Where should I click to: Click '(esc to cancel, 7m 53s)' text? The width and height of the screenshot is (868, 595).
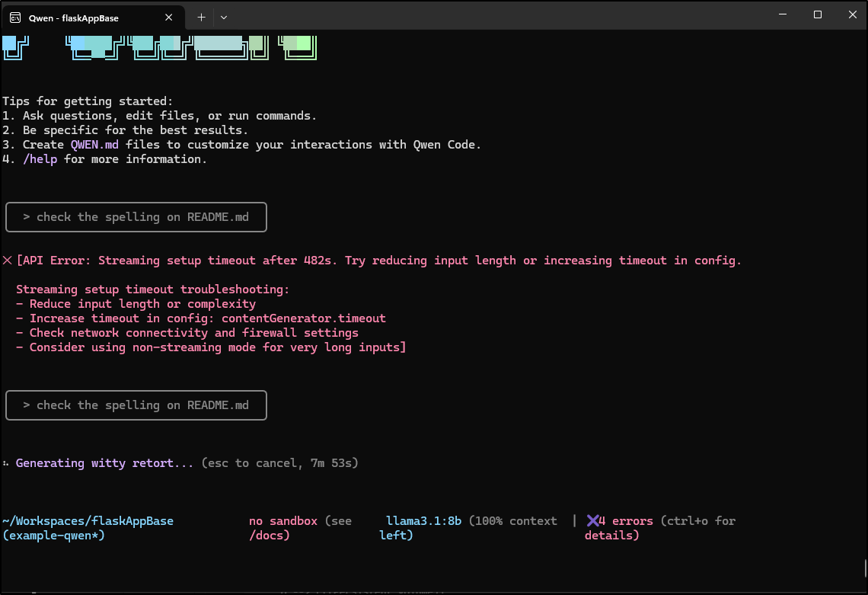pyautogui.click(x=280, y=463)
